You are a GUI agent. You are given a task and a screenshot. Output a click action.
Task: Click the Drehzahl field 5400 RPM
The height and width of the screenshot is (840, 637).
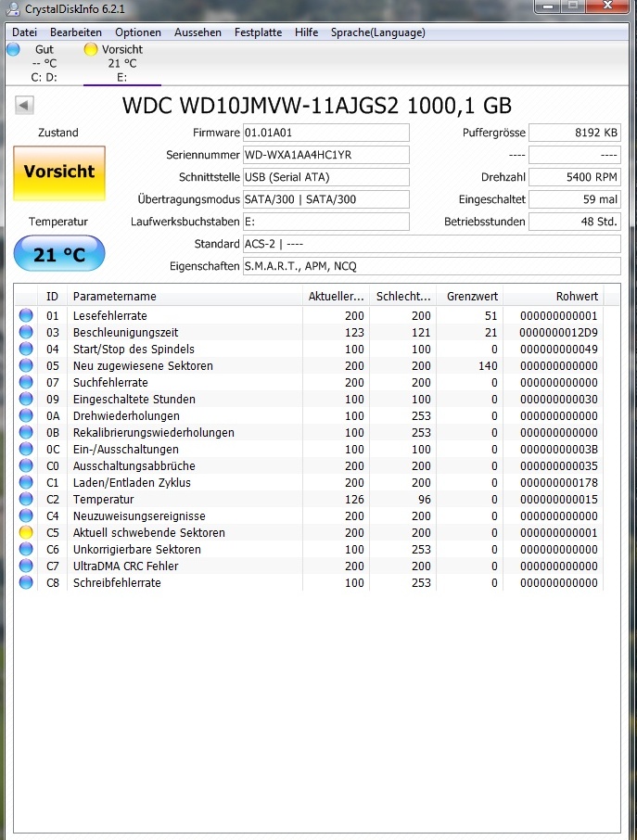[x=574, y=177]
